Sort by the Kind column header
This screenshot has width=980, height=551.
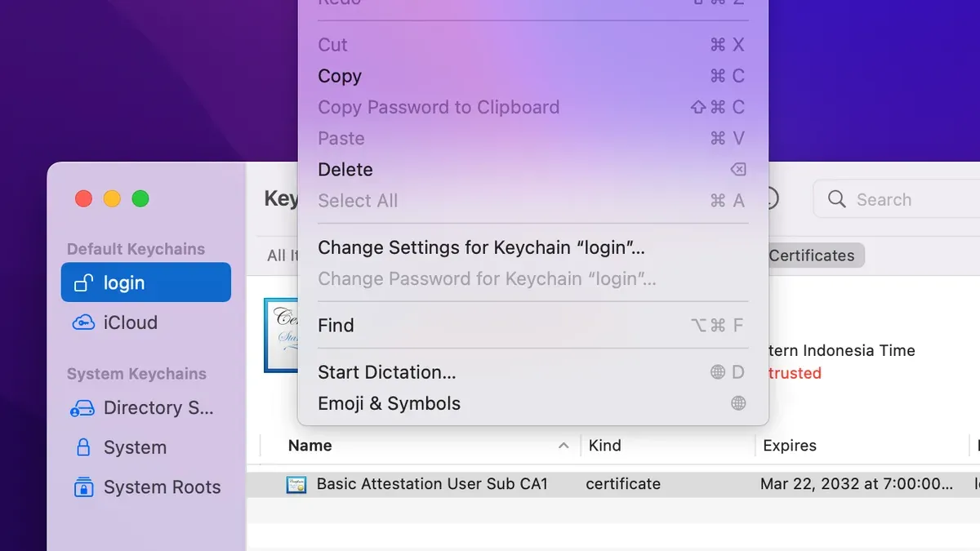coord(605,446)
